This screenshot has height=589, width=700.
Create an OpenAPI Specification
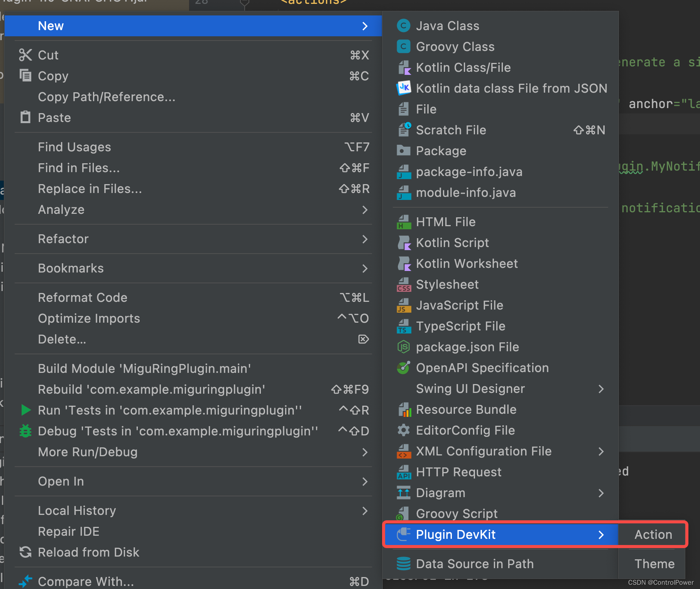(482, 367)
